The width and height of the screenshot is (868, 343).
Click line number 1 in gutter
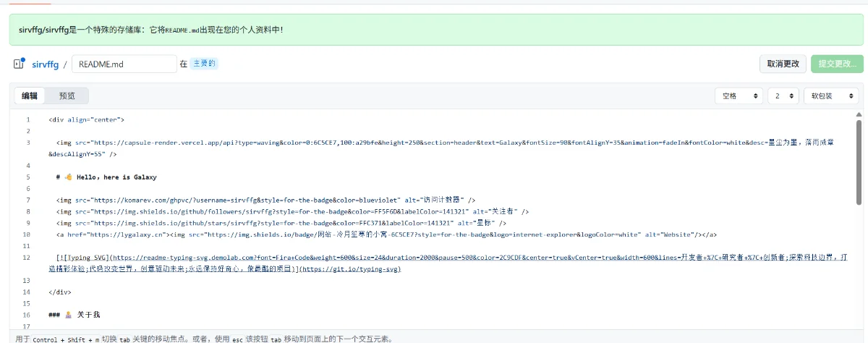(x=27, y=119)
